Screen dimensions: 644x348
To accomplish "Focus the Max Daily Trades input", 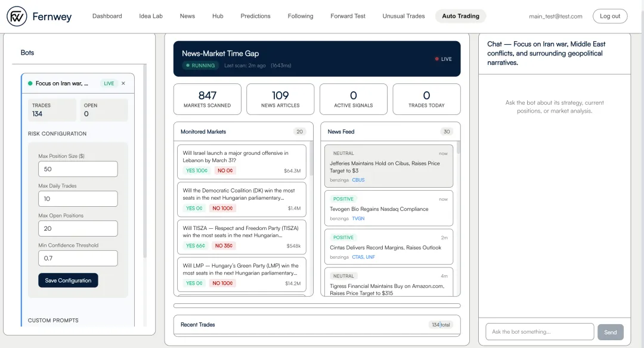I will pos(78,198).
